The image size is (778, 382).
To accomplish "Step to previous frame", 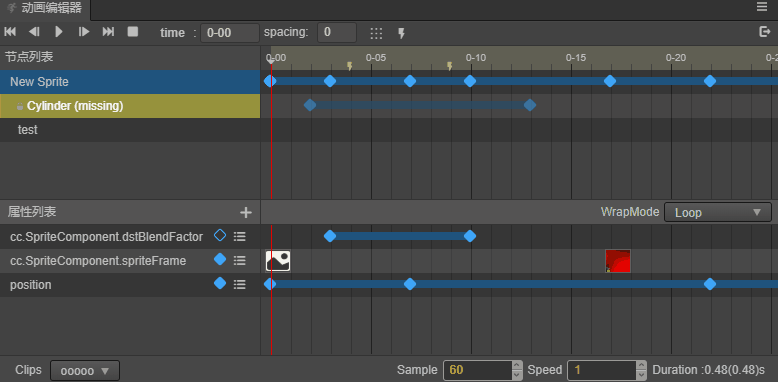I will (34, 32).
